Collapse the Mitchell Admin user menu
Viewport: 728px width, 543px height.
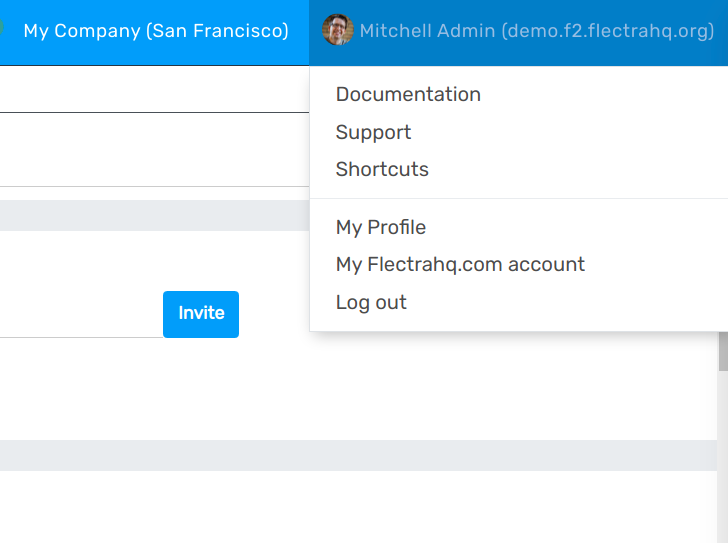pos(536,31)
